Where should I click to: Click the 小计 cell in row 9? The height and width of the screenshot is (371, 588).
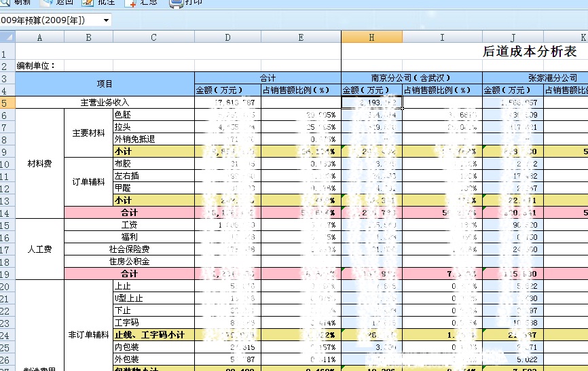click(153, 152)
